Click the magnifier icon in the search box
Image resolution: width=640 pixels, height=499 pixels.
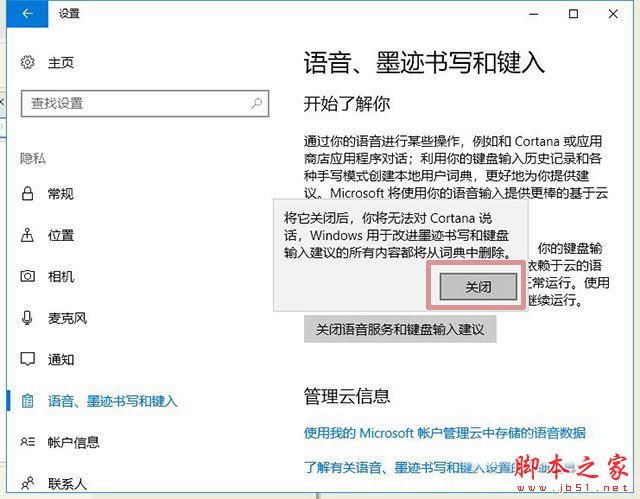click(x=256, y=103)
